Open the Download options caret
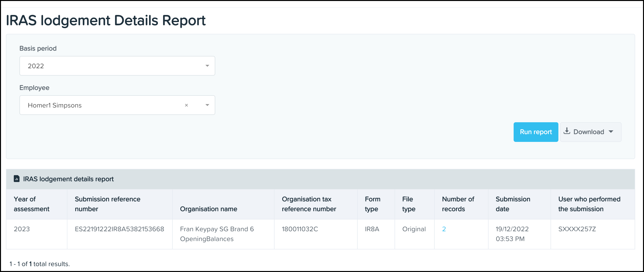The image size is (644, 272). 611,132
